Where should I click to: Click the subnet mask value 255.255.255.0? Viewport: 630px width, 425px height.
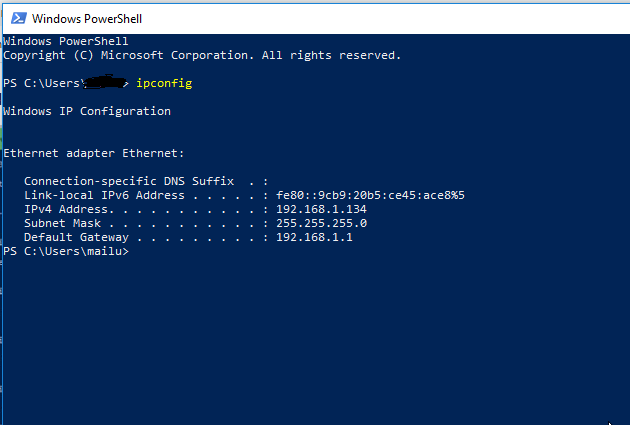tap(321, 223)
